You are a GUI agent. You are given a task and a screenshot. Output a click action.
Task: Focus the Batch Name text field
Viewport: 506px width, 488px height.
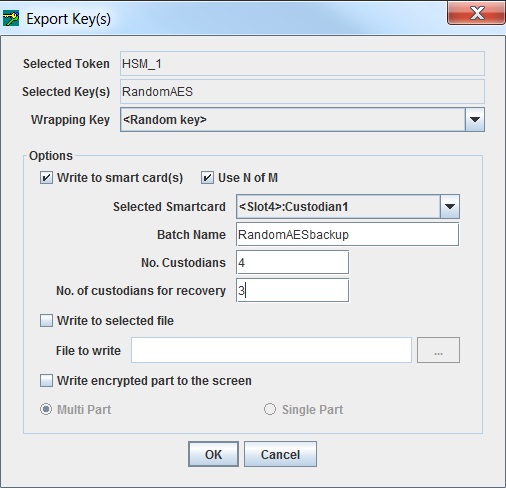pos(347,235)
